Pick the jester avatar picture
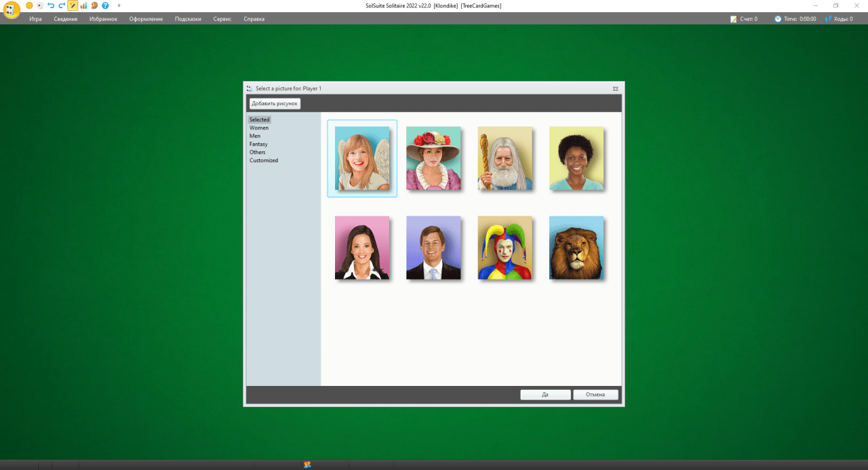Image resolution: width=868 pixels, height=470 pixels. coord(505,248)
